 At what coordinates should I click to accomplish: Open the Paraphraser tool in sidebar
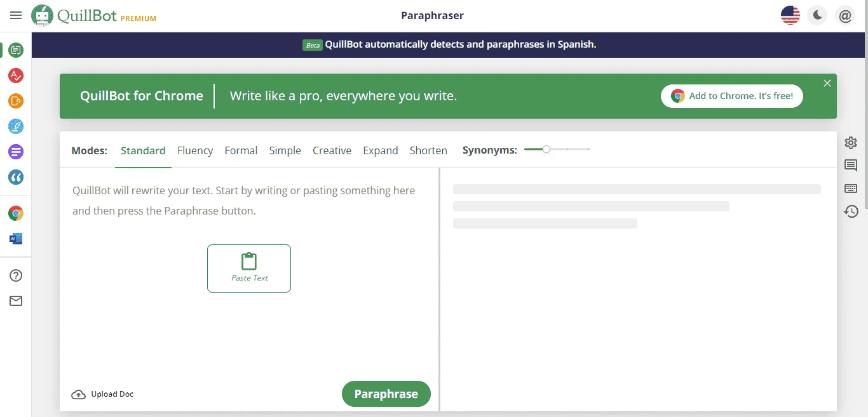16,50
